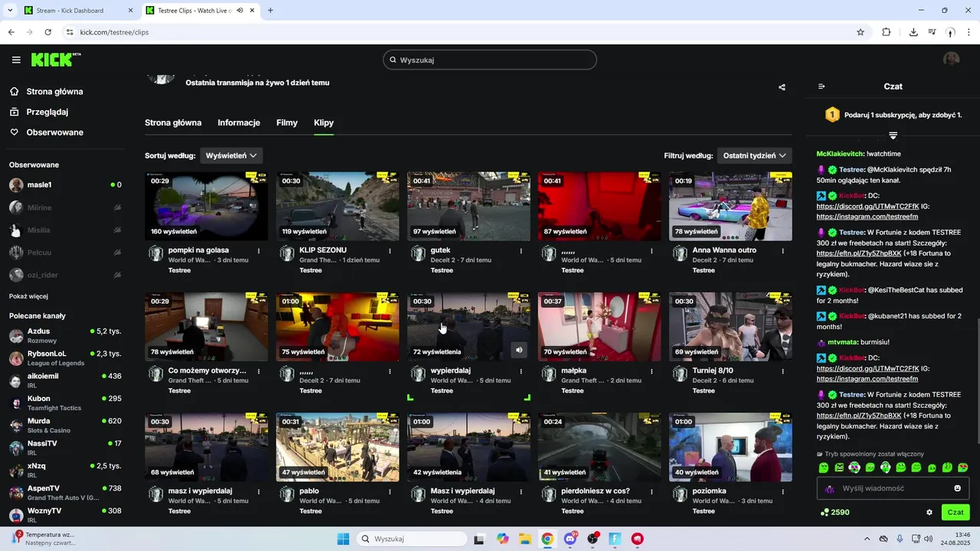Click the Podaruj 1 subskrypcję gift banner

click(x=893, y=115)
